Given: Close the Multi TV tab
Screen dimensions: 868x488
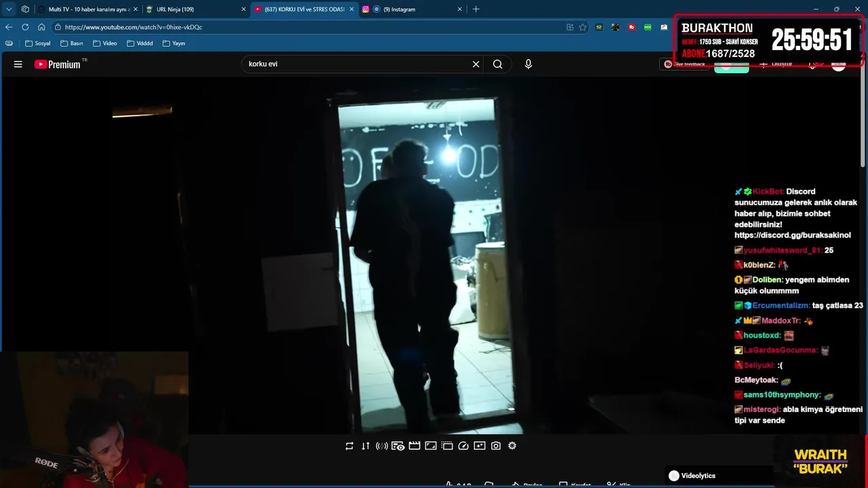Looking at the screenshot, I should pos(135,9).
